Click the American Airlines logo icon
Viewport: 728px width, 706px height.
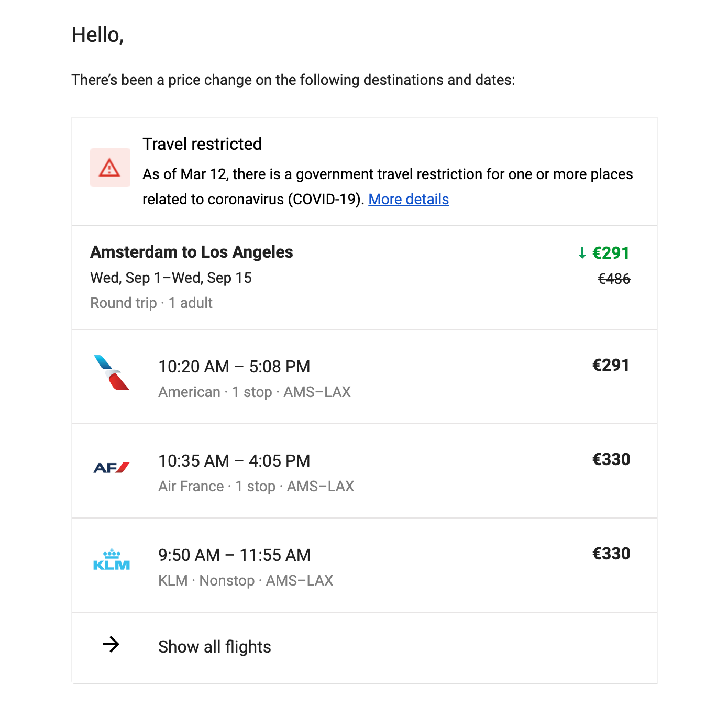pos(111,373)
